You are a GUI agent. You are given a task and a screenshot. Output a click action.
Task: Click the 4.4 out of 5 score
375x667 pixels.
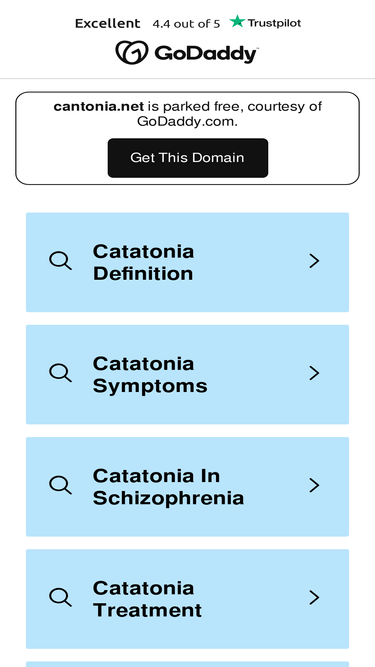pos(186,24)
